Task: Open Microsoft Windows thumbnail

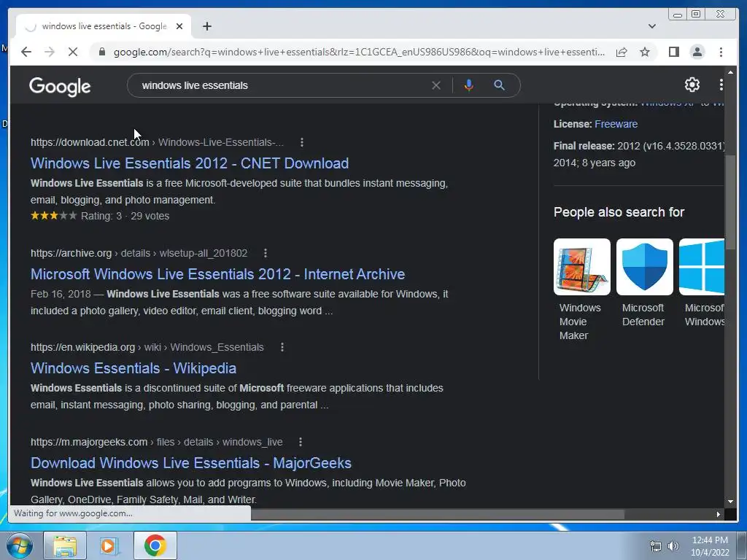Action: click(x=702, y=267)
